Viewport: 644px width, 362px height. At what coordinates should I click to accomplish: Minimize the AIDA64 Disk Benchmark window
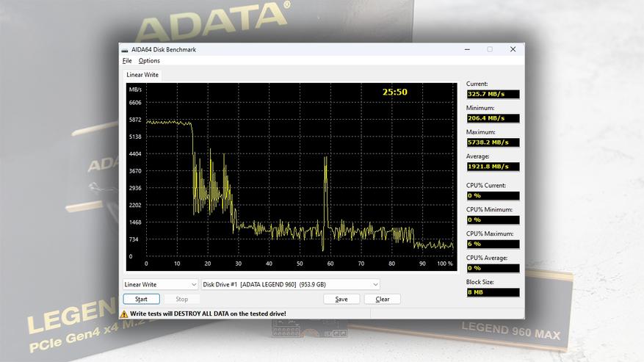click(x=467, y=49)
